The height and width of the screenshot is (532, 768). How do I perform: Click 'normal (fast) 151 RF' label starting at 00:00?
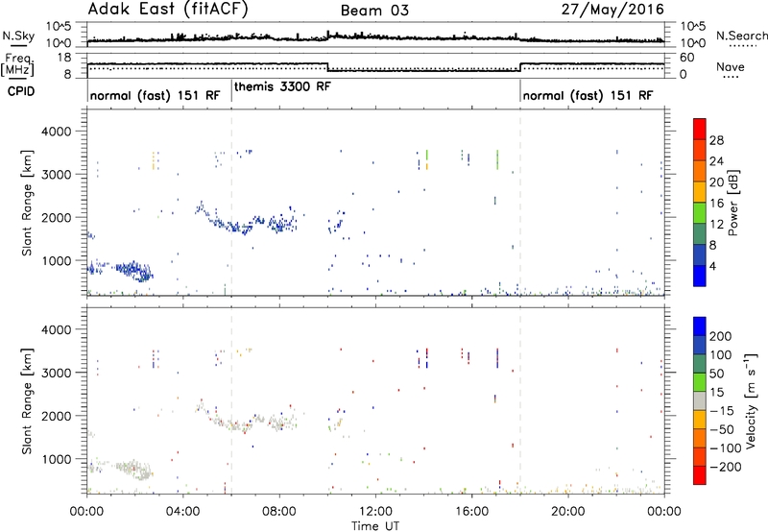pyautogui.click(x=155, y=96)
